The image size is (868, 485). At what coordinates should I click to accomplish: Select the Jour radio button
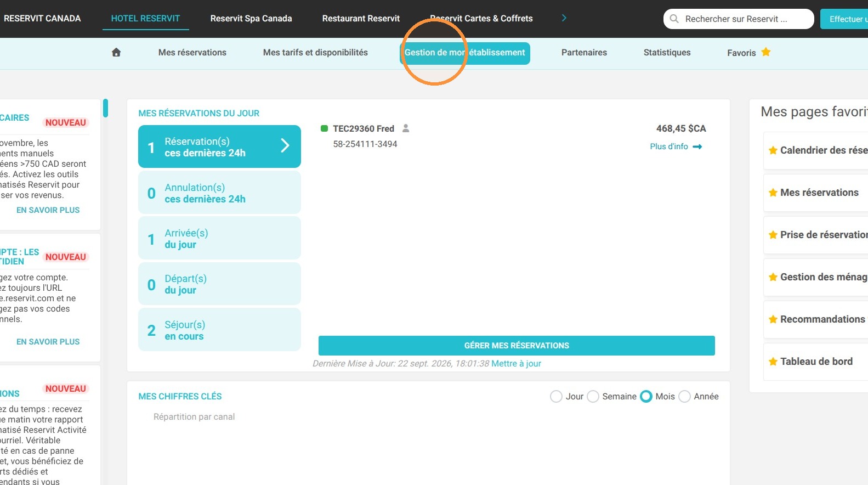click(x=556, y=396)
